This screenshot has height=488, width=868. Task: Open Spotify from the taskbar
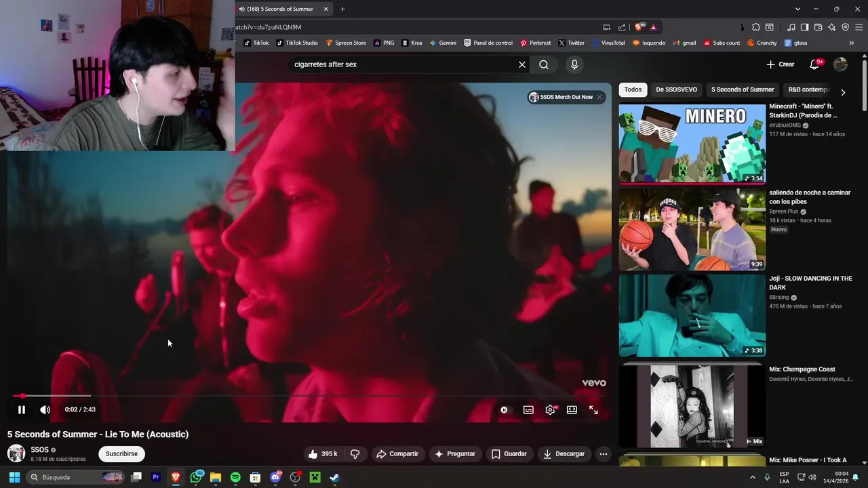coord(235,477)
